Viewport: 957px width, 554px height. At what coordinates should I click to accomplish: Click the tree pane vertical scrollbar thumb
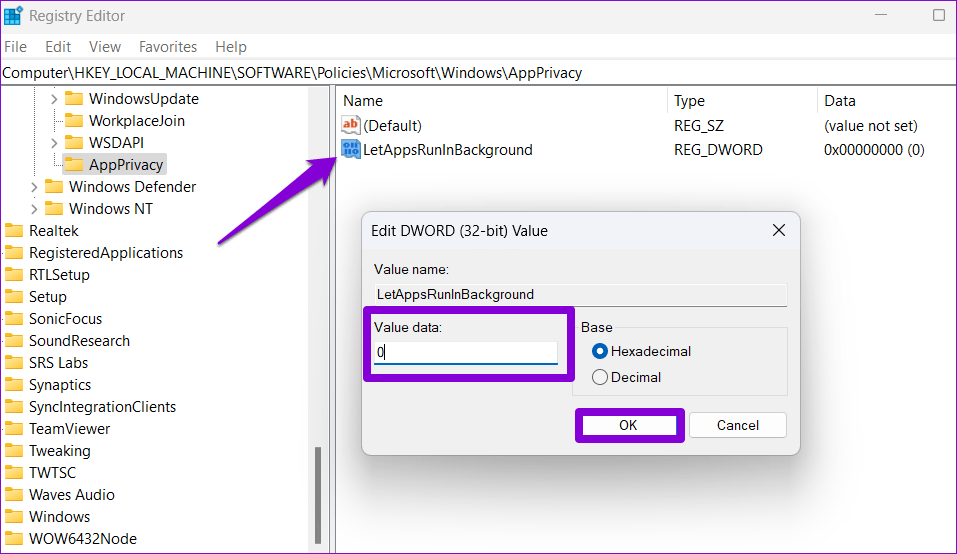(x=317, y=495)
